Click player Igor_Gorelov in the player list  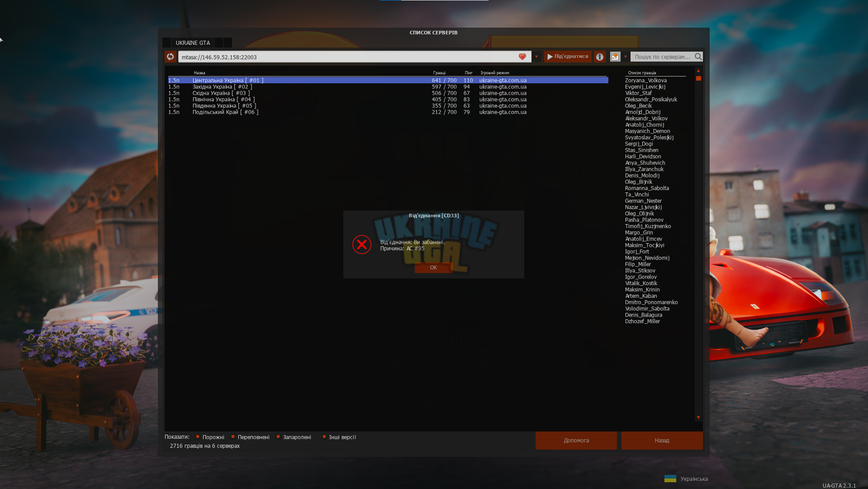(x=641, y=277)
